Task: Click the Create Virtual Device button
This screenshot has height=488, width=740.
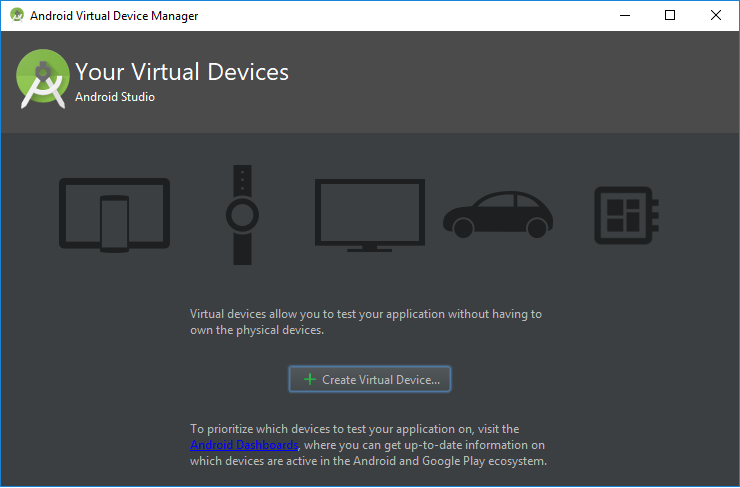Action: (x=370, y=379)
